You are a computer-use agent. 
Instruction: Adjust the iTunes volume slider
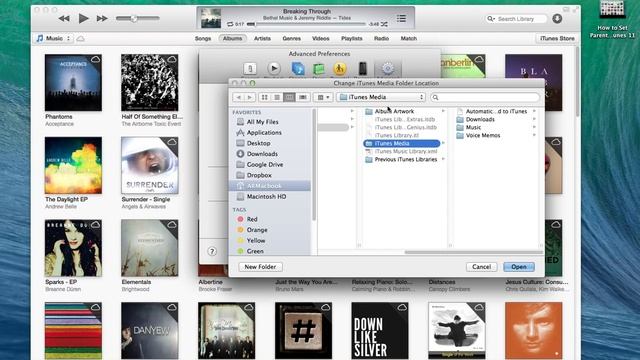(138, 18)
